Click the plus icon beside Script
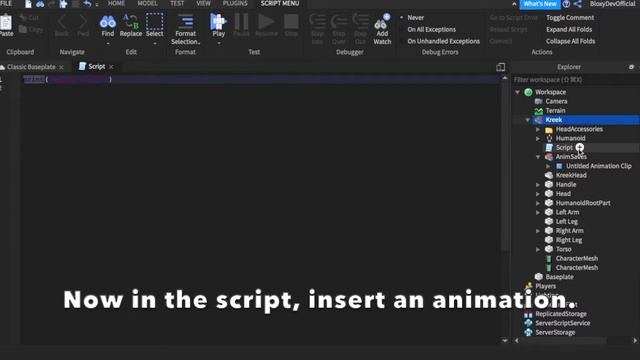This screenshot has width=640, height=360. click(580, 147)
